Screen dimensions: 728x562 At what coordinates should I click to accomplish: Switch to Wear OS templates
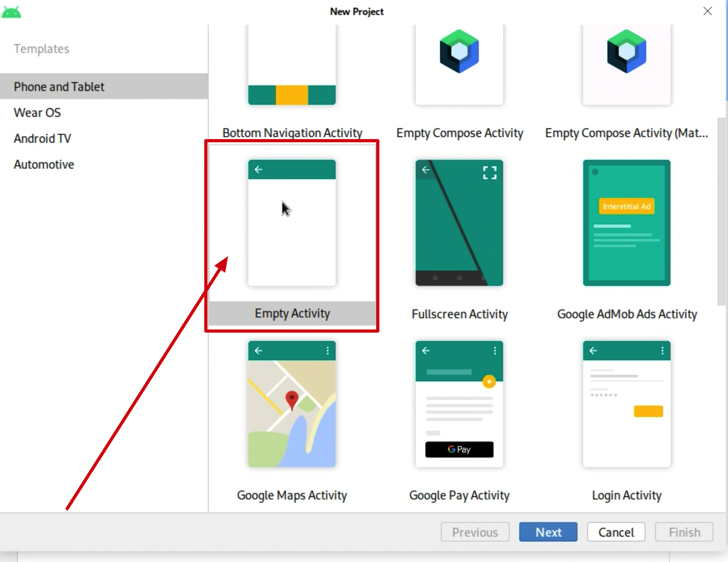[x=104, y=113]
